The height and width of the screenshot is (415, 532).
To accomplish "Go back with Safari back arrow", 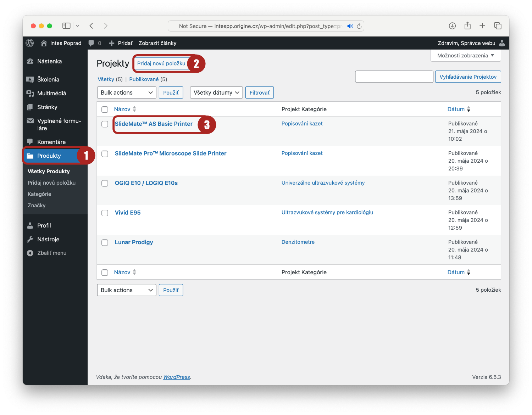I will [92, 26].
